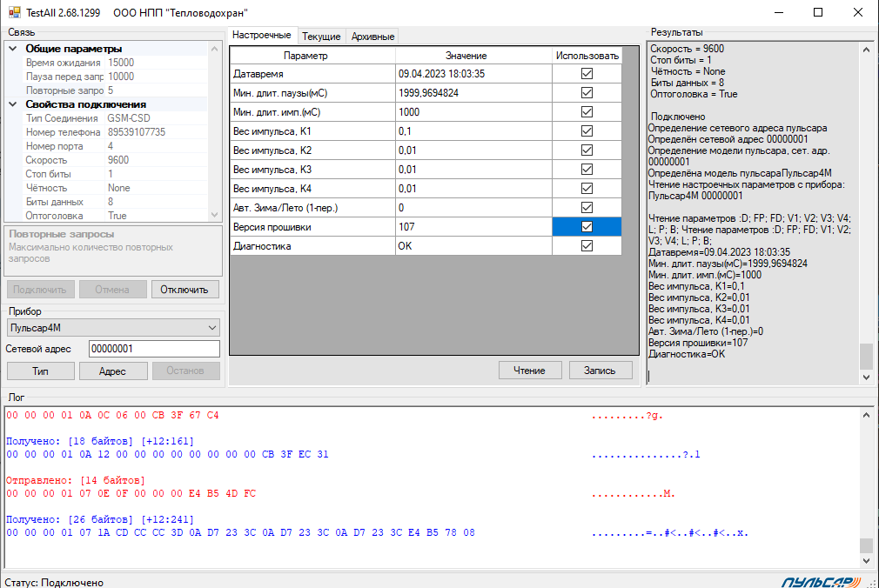Click the Лог scrollbar thumb
Screen dimensions: 879x588
pyautogui.click(x=866, y=545)
